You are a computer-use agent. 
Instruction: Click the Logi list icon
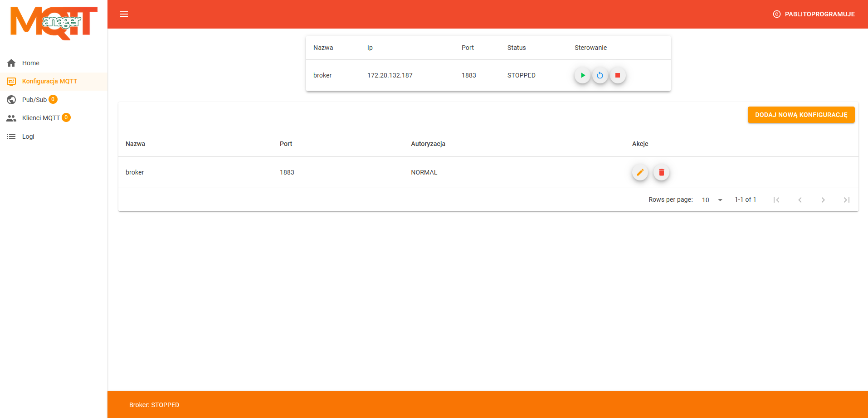pyautogui.click(x=11, y=136)
